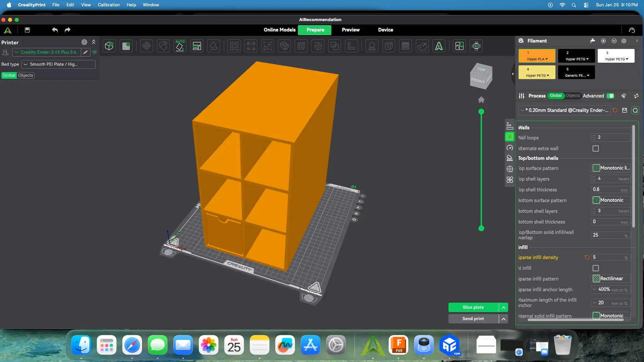Click the AI chip icon in toolbar

tap(476, 46)
